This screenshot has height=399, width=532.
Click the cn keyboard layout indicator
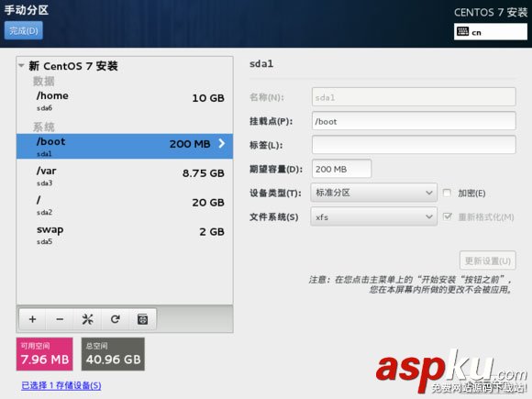491,32
